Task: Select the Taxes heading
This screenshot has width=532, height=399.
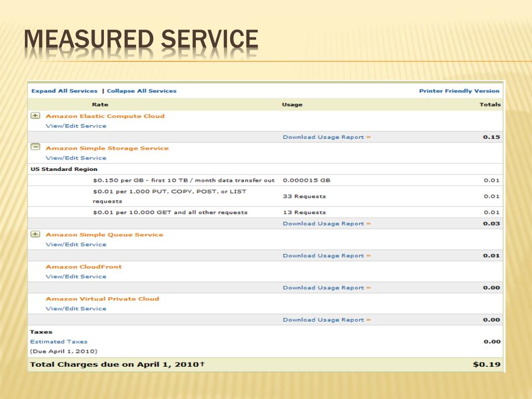Action: (41, 332)
